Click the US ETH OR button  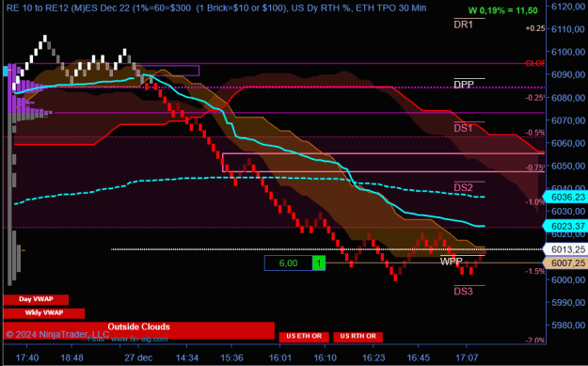pyautogui.click(x=304, y=337)
